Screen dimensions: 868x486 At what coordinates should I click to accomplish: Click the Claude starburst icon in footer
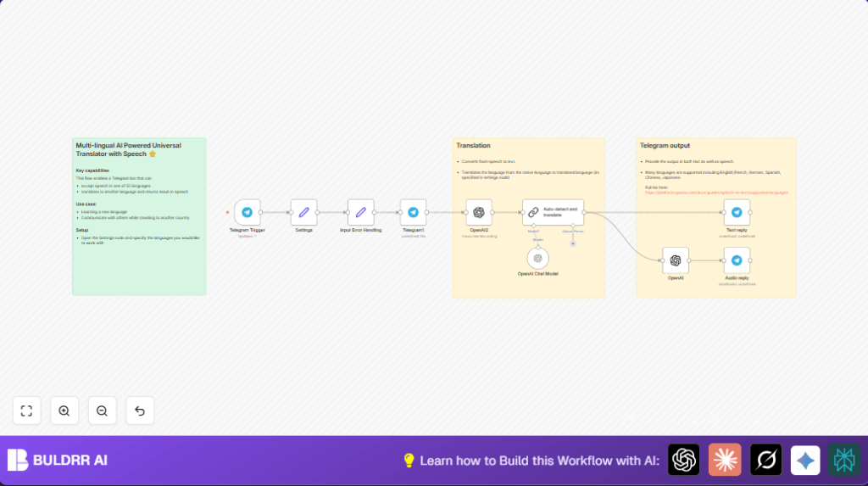[x=725, y=460]
